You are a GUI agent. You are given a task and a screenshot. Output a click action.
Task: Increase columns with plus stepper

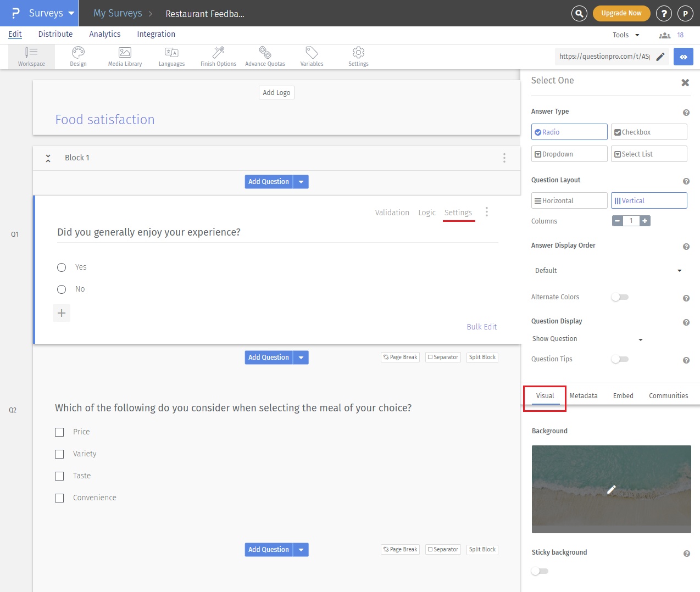[x=645, y=221]
